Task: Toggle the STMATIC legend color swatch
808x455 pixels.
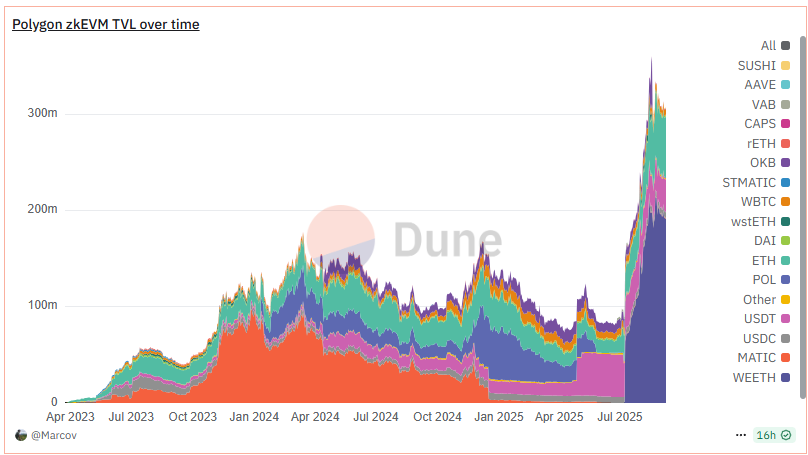Action: (785, 182)
